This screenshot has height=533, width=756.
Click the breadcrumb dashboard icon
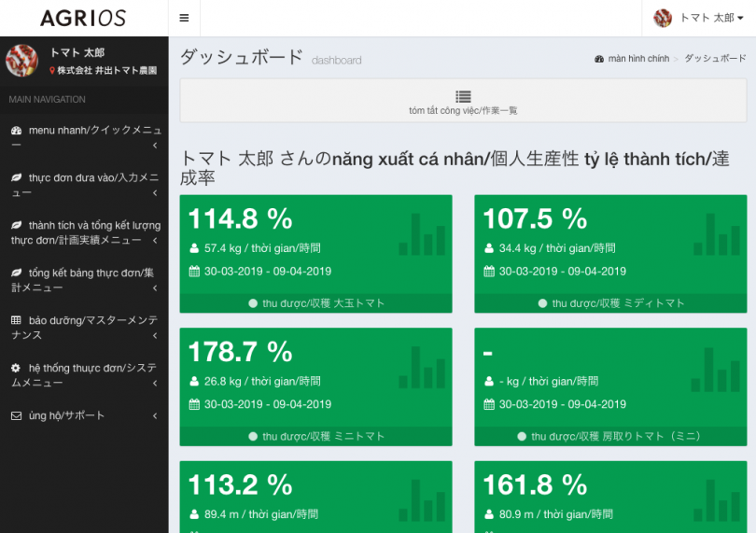coord(599,59)
